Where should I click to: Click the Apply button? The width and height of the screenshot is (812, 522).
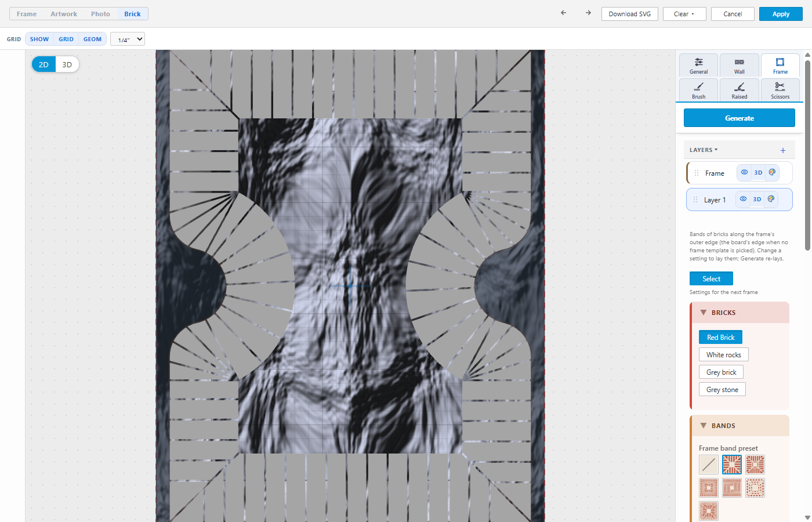781,14
